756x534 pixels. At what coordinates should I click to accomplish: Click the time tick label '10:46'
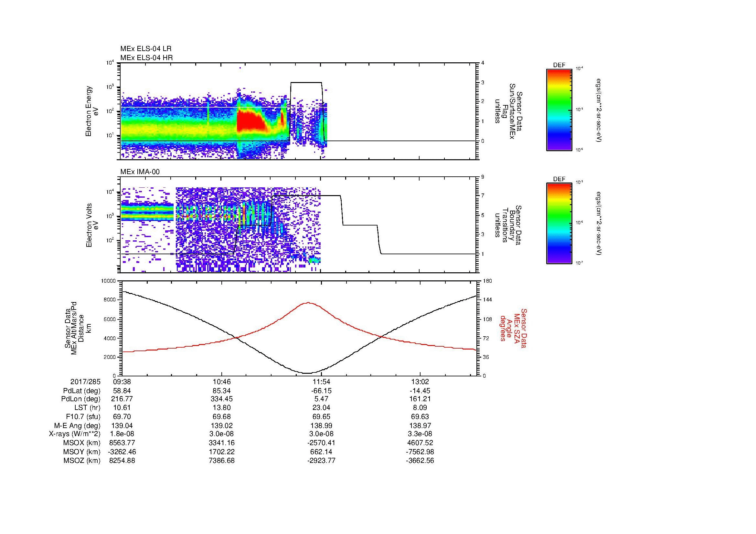tap(222, 382)
